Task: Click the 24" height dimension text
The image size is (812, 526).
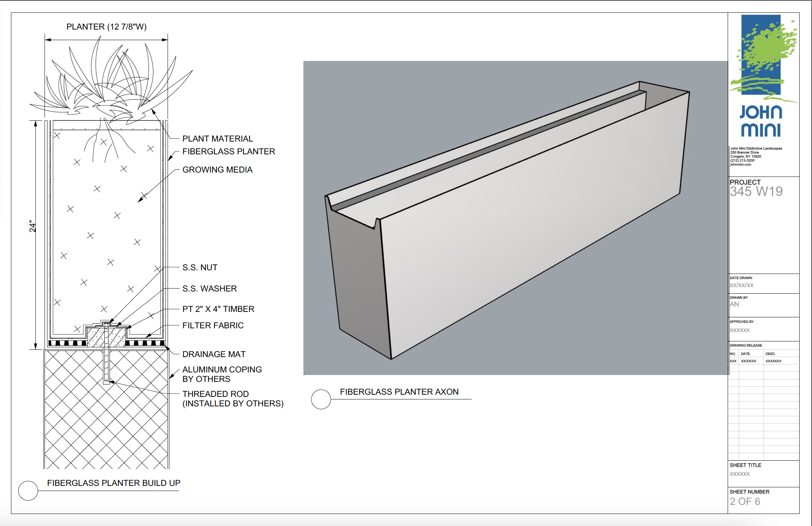Action: click(33, 226)
